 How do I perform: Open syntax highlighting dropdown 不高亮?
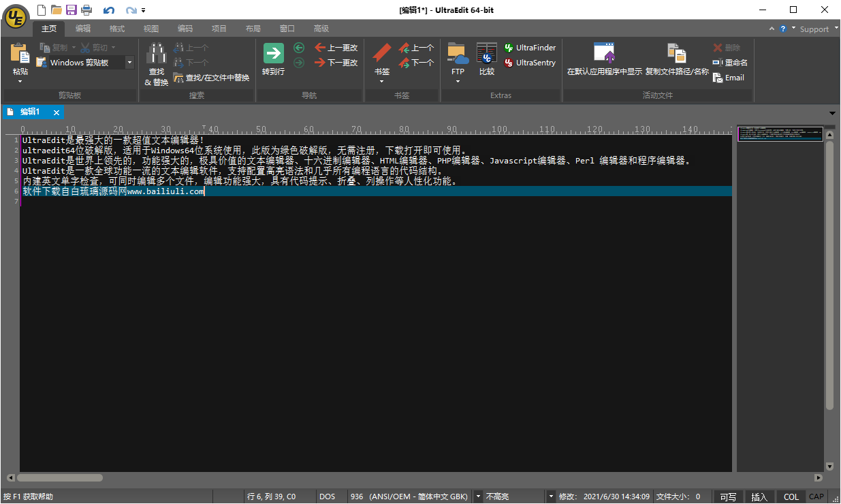click(551, 497)
